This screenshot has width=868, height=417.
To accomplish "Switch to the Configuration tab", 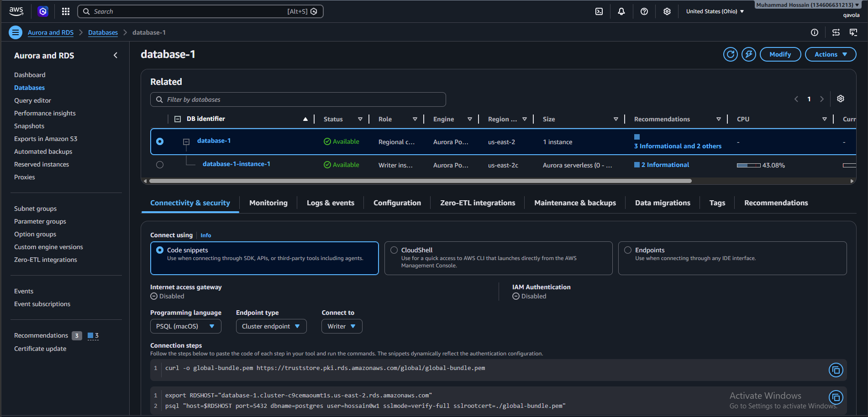I will tap(397, 203).
